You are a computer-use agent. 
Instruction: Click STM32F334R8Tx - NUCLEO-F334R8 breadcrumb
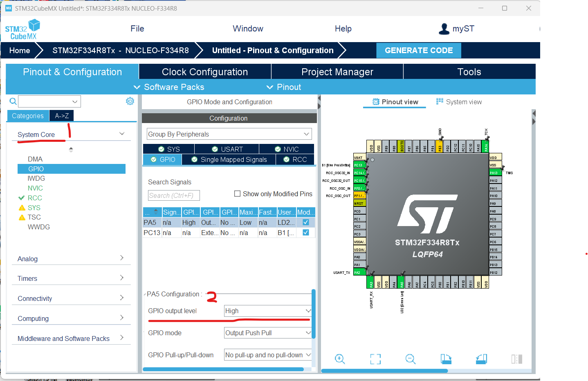(121, 50)
